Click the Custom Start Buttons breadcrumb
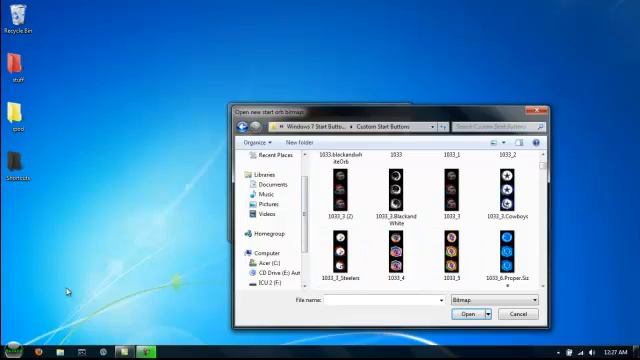Image resolution: width=640 pixels, height=360 pixels. click(383, 127)
